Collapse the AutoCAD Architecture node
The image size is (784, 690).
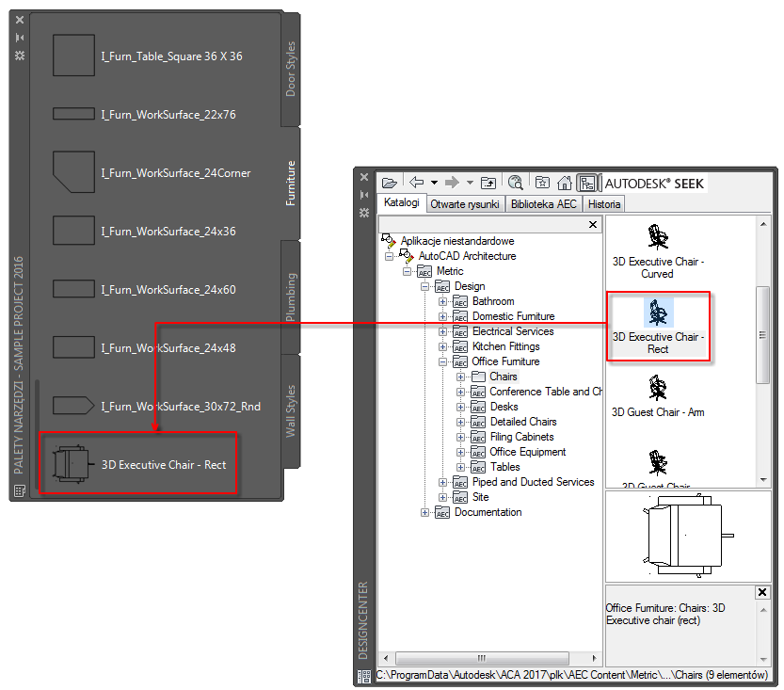(x=389, y=256)
